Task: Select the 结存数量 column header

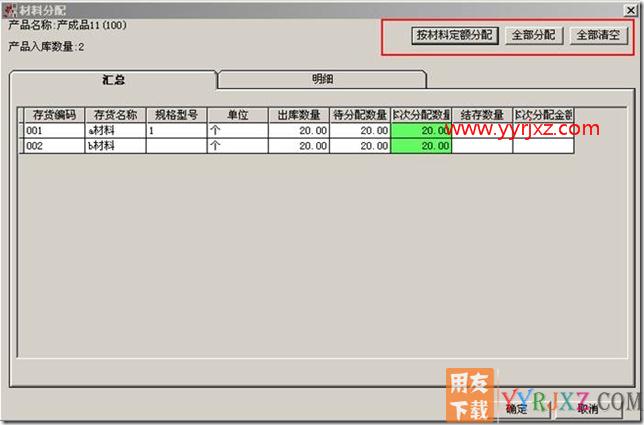Action: point(482,115)
